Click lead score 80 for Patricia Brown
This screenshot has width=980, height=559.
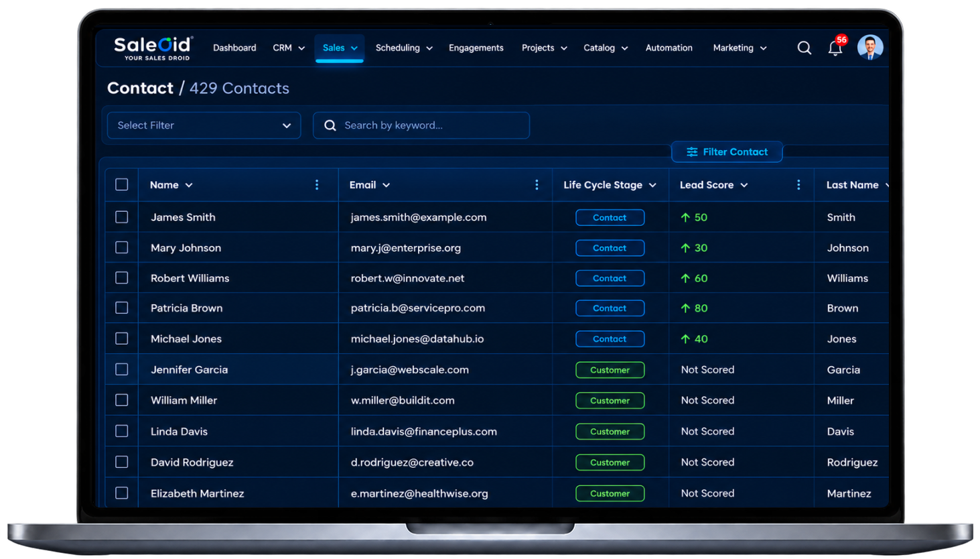(x=694, y=308)
